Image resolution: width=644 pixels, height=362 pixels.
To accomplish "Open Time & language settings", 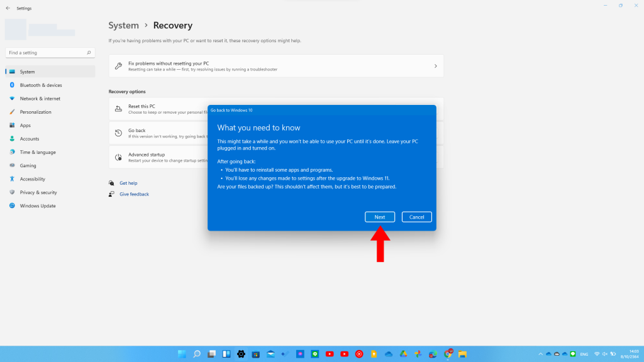I will click(50, 152).
